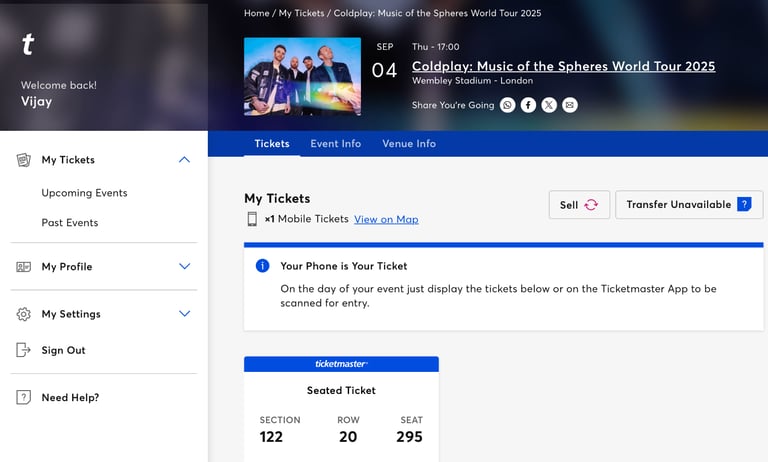Click the Sign Out door icon
Screen dimensions: 768x462
23,350
